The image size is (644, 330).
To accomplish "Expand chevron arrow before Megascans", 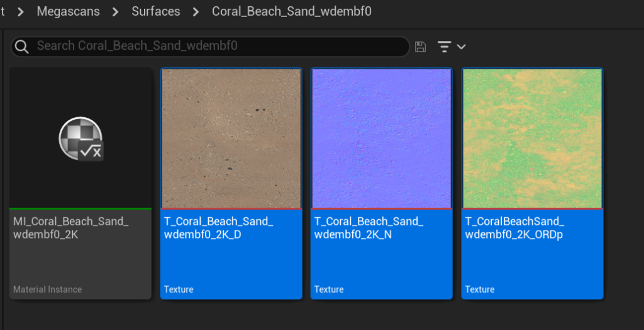I will [x=20, y=11].
